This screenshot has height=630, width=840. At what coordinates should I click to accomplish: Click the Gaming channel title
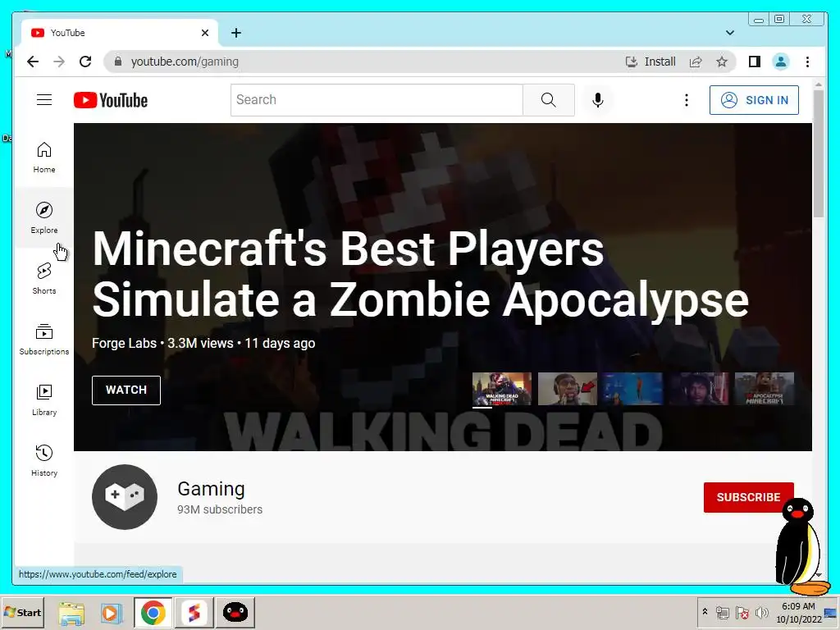(x=211, y=489)
